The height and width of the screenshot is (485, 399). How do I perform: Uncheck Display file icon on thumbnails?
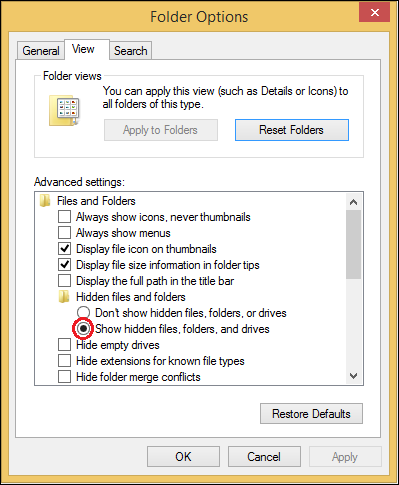(x=64, y=249)
